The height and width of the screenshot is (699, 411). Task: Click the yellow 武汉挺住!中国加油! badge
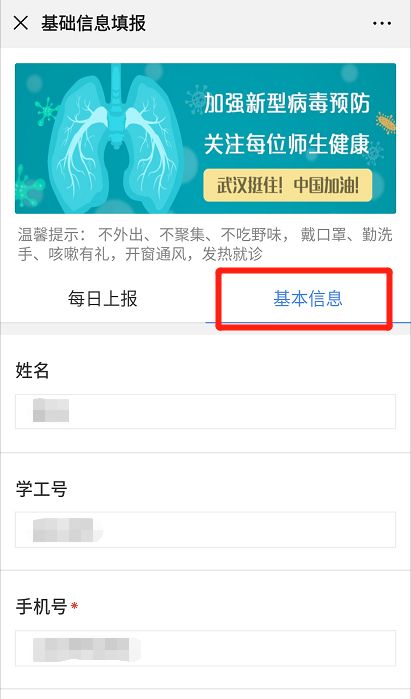pos(288,185)
